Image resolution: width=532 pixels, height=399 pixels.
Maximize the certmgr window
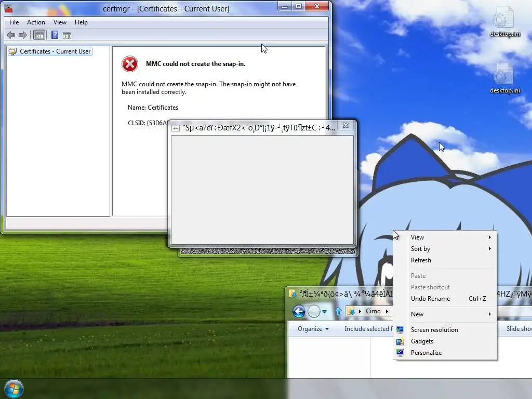[299, 6]
